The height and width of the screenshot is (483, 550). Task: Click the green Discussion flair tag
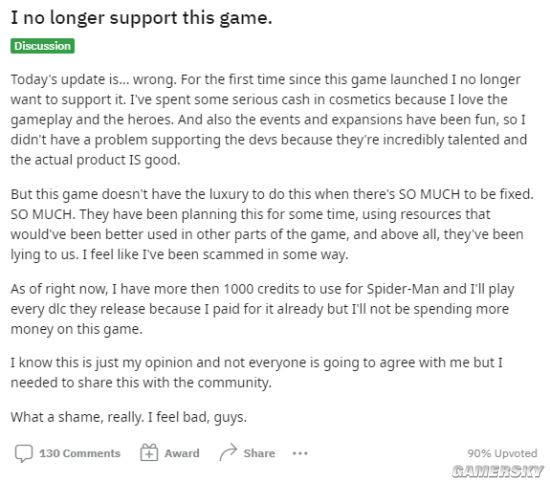[x=42, y=46]
